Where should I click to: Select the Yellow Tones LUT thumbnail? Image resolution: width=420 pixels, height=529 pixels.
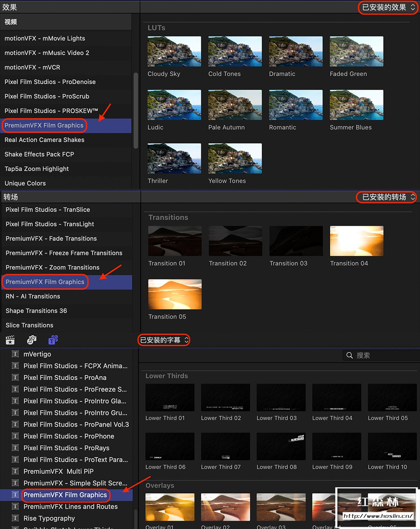235,158
